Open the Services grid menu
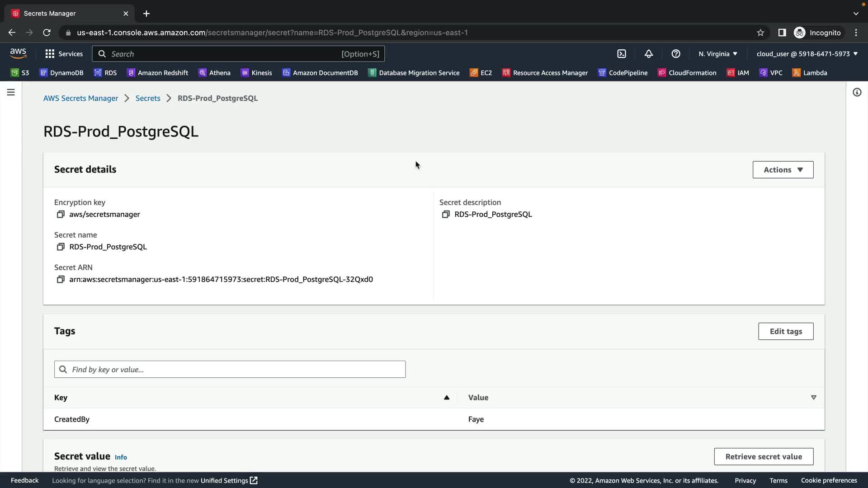This screenshot has height=488, width=868. click(x=64, y=54)
